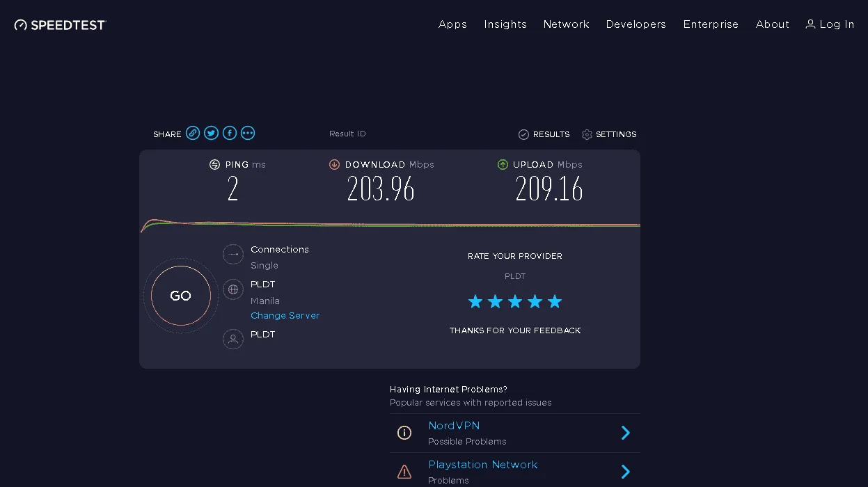Click the Single connection value
Image resolution: width=868 pixels, height=487 pixels.
265,266
